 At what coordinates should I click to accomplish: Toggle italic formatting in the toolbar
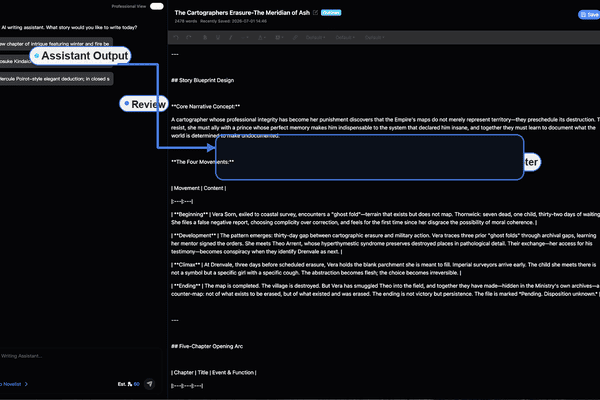click(x=230, y=38)
